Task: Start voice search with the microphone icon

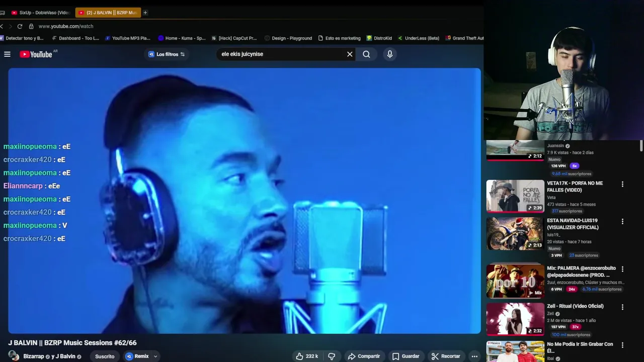Action: 389,54
